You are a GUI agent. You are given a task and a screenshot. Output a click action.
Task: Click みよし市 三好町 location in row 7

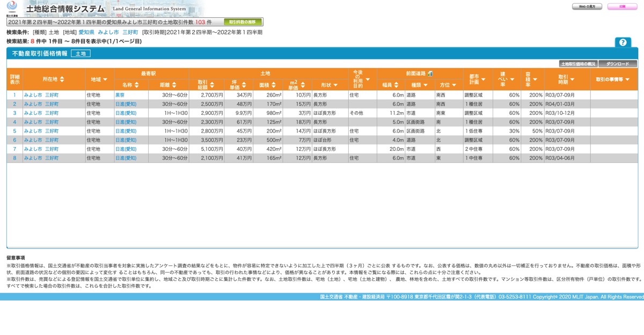tap(41, 149)
